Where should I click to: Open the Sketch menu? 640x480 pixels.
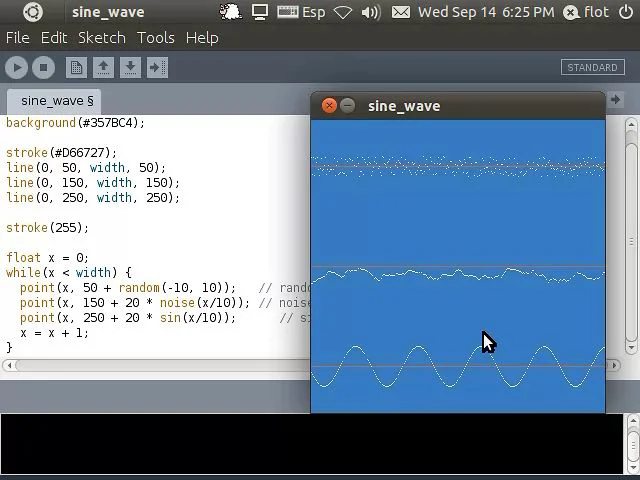coord(102,38)
